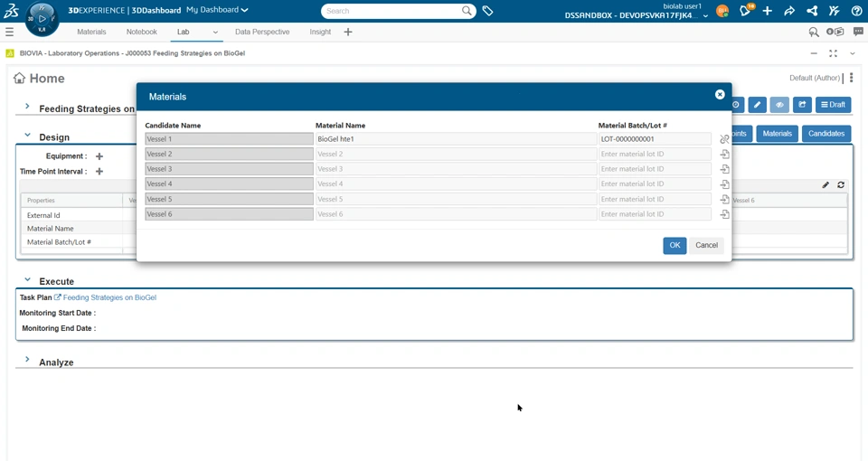Open the hamburger side menu
Image resolution: width=868 pixels, height=461 pixels.
point(9,33)
